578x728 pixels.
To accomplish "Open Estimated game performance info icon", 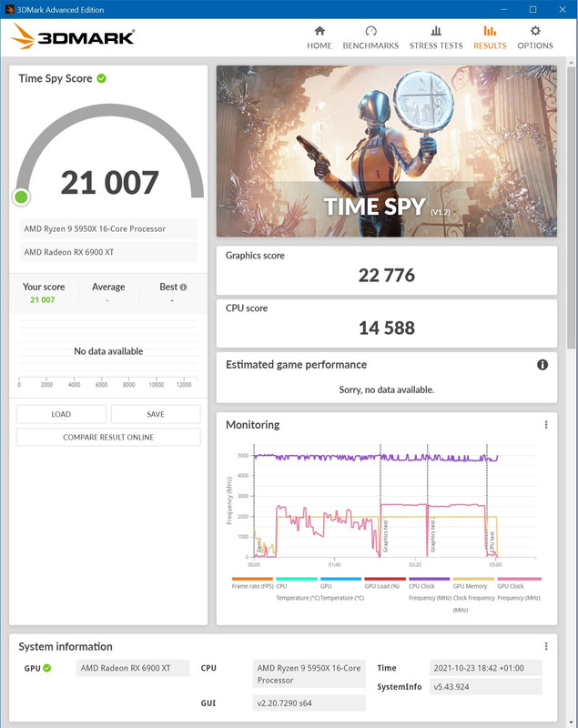I will [543, 365].
